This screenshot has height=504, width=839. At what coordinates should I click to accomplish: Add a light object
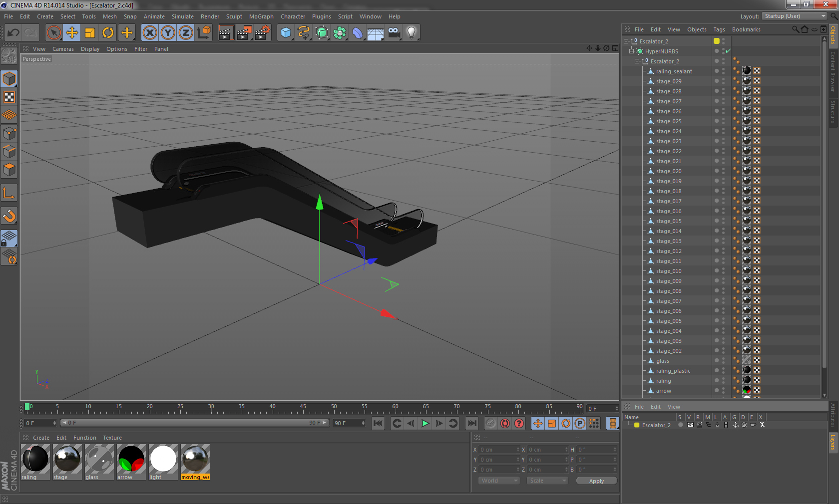[x=412, y=33]
